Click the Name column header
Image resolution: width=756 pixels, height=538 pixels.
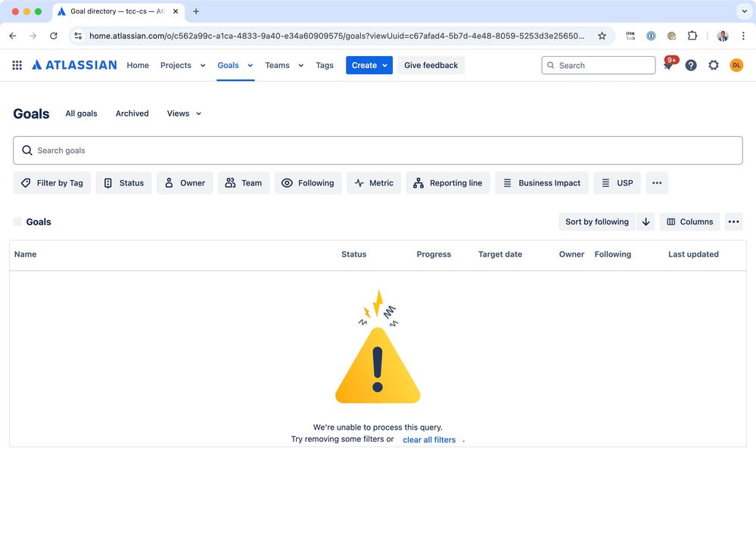pos(25,254)
